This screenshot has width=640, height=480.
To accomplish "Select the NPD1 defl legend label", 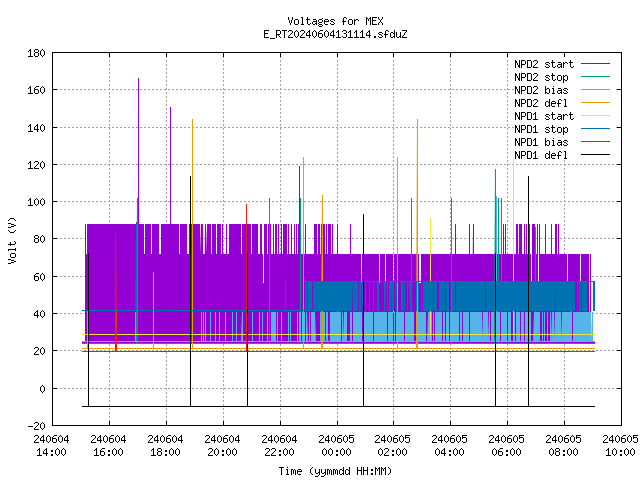I will [541, 156].
